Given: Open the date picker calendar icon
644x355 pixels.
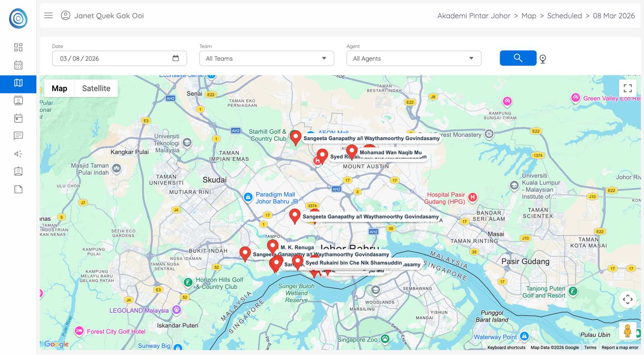Looking at the screenshot, I should click(x=175, y=58).
